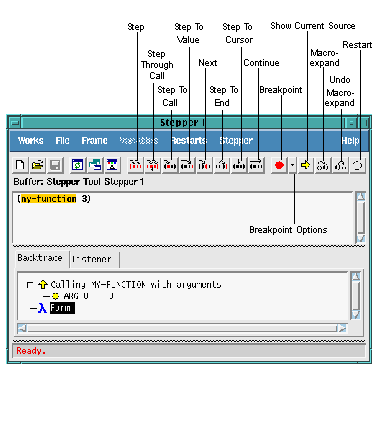Click the Macroexpand toolbar icon
This screenshot has height=427, width=383.
(x=323, y=165)
